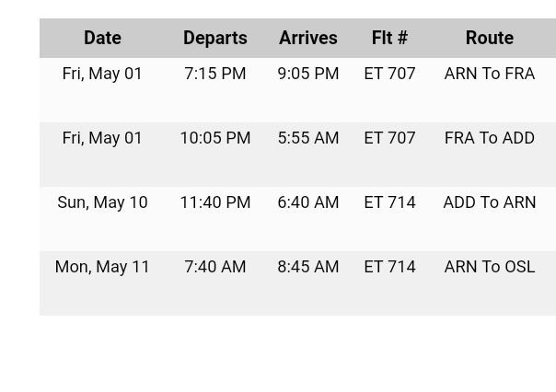
Task: Select the Departs column header
Action: pos(215,38)
